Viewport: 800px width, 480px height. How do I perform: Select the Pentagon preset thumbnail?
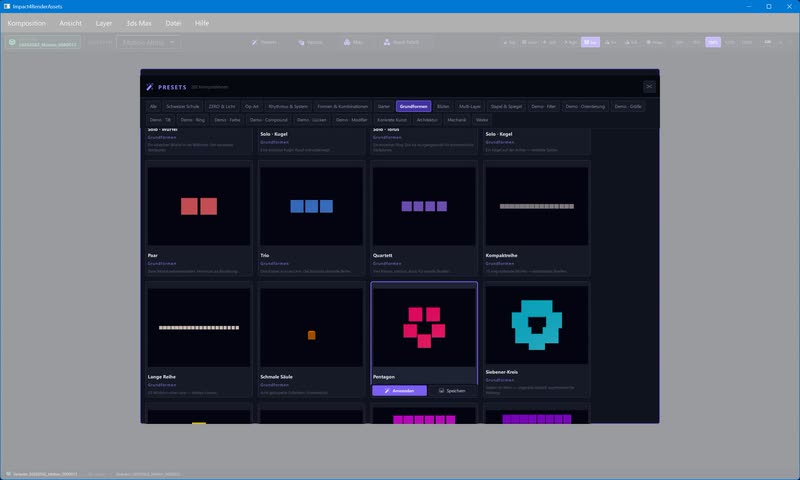click(424, 327)
